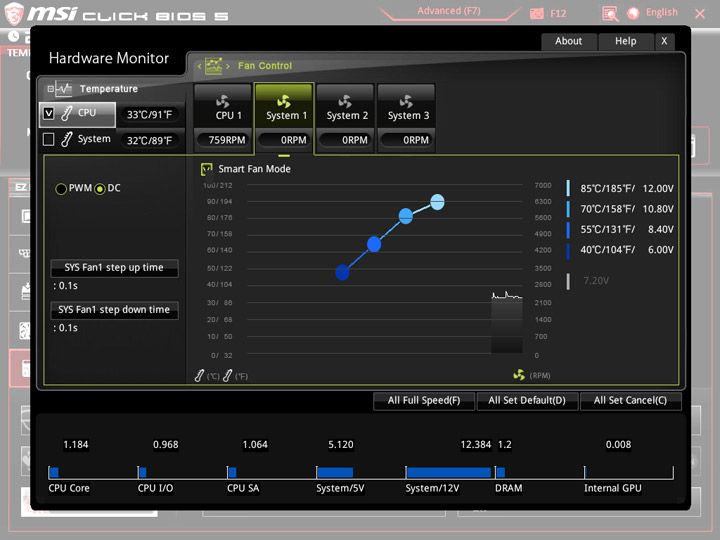Select the DC radio button
The width and height of the screenshot is (720, 540).
tap(100, 189)
